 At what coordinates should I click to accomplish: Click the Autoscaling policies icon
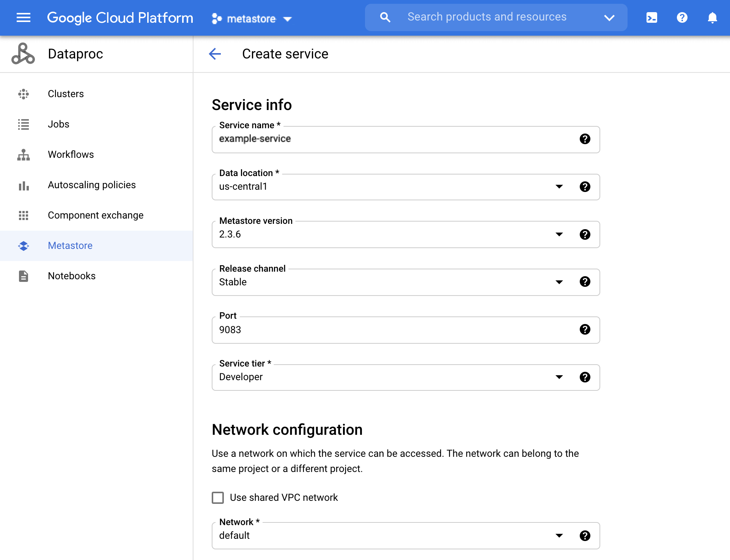(x=24, y=185)
